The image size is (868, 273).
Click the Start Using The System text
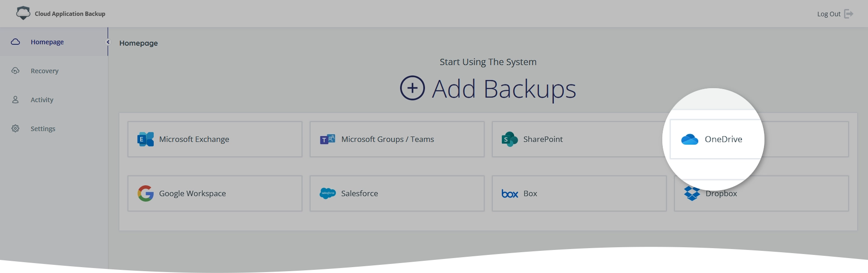coord(488,62)
